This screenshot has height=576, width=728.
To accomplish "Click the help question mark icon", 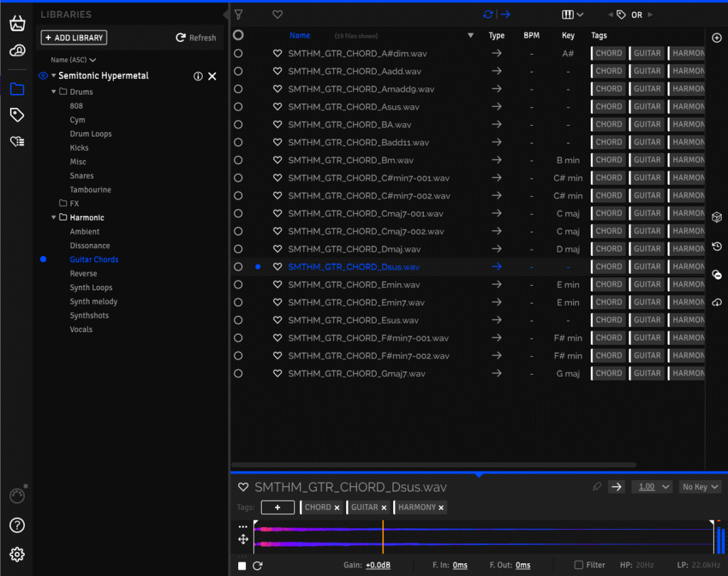I will 17,526.
